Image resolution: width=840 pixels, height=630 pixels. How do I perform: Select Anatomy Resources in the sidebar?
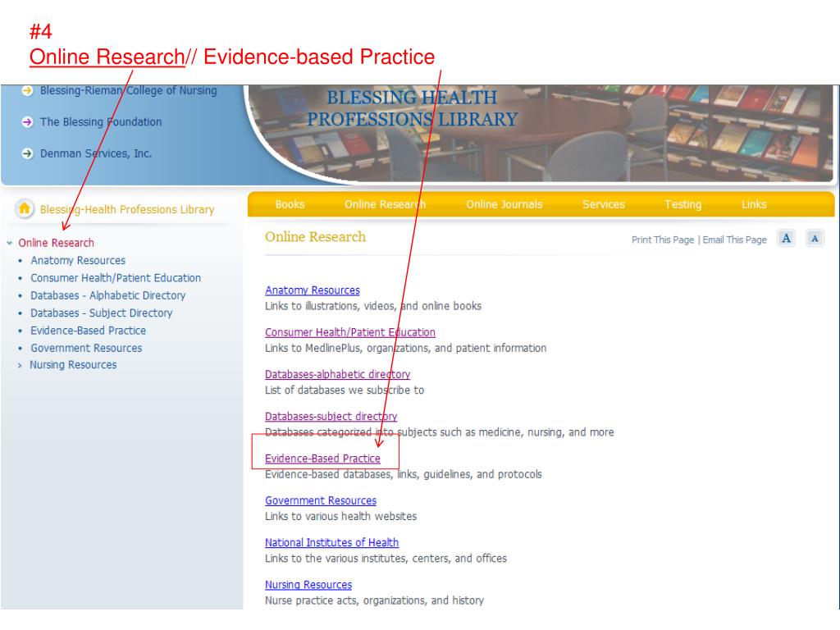pyautogui.click(x=78, y=260)
